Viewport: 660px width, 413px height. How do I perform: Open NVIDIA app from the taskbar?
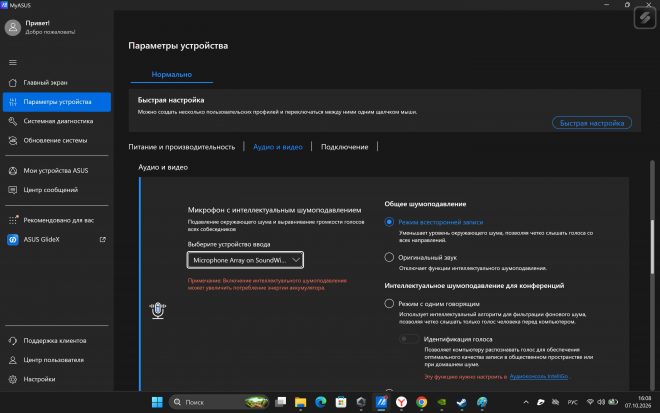tap(442, 402)
